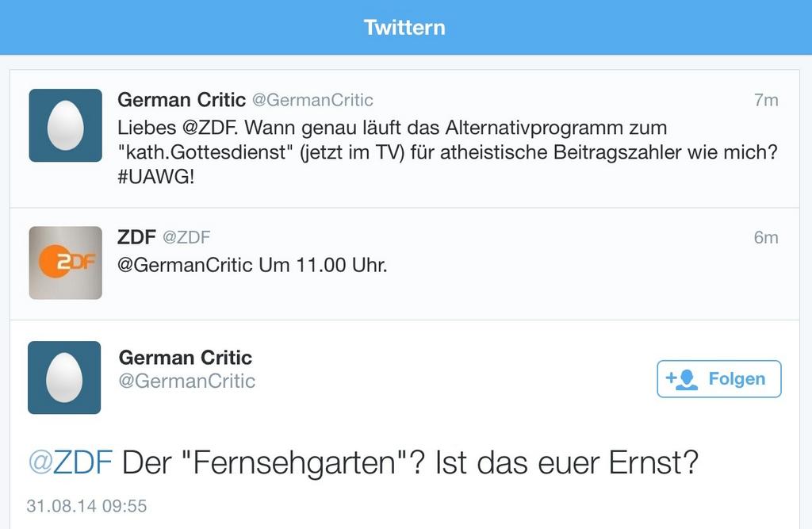Screen dimensions: 812x529
Task: Click the egg avatar in the first tweet
Action: [65, 125]
